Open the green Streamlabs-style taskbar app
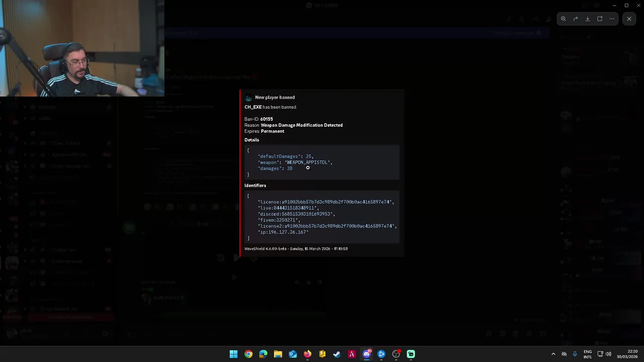 411,354
